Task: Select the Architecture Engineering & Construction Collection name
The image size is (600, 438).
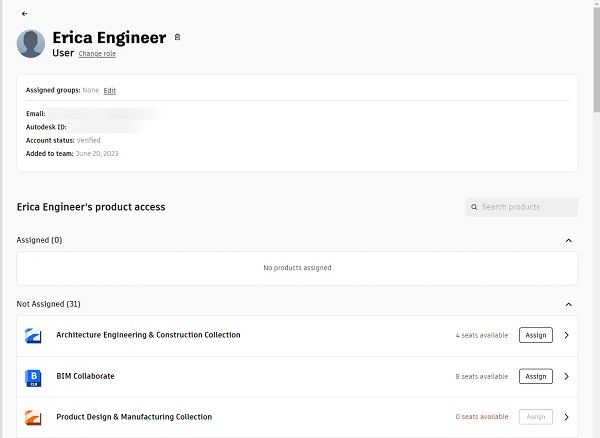Action: (148, 335)
